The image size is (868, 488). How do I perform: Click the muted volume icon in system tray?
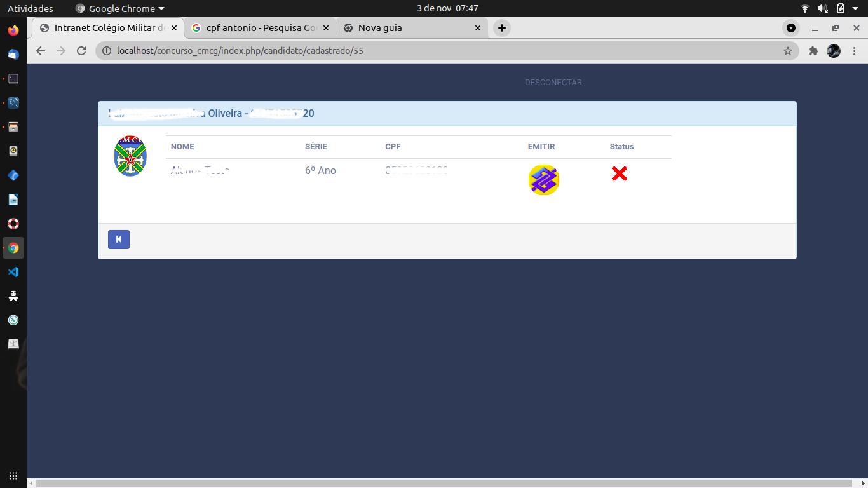pyautogui.click(x=823, y=9)
